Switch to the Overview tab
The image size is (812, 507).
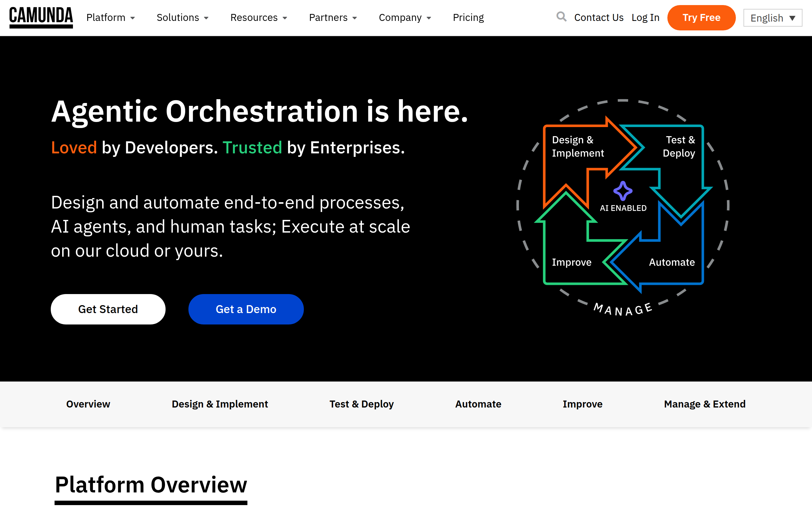(88, 404)
